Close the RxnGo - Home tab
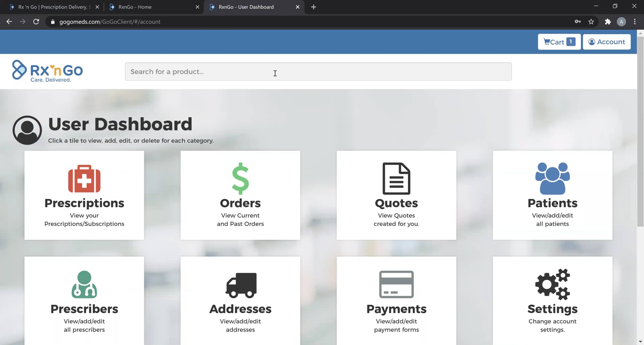 tap(197, 7)
